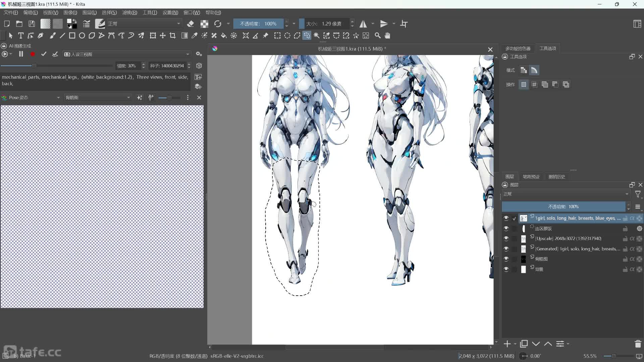Open the 选择(S) menu

109,12
